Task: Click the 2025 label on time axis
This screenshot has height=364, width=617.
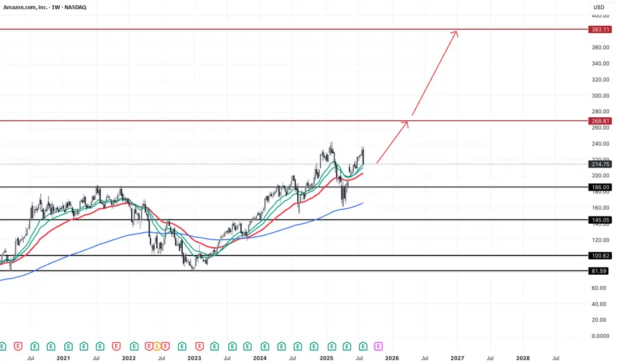Action: (326, 358)
